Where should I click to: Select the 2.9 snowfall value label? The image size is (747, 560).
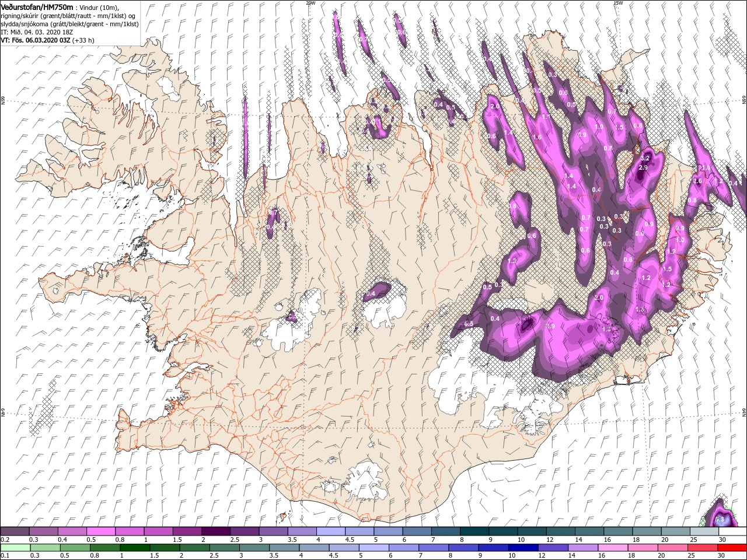643,167
